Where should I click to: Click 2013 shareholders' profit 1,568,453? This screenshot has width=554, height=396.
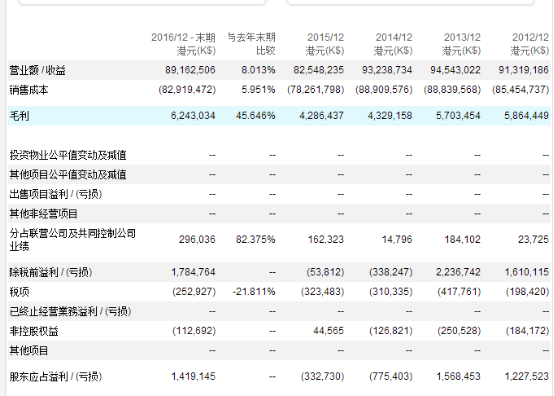459,376
